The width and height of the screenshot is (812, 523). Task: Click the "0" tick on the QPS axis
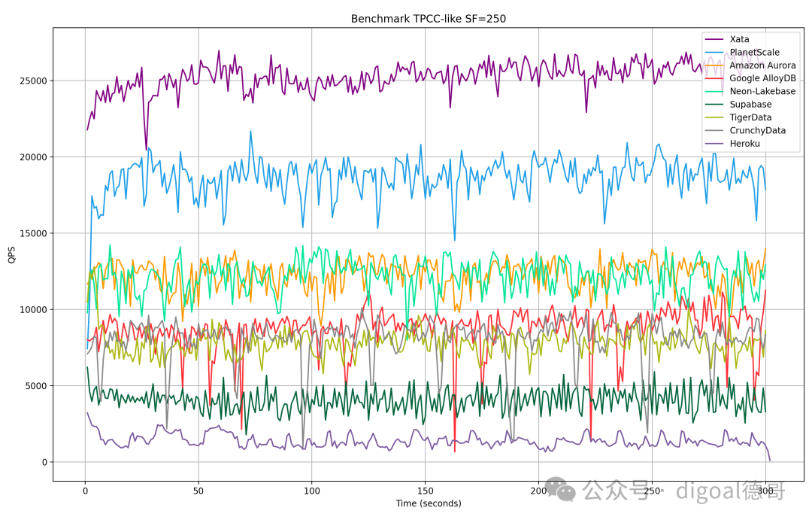[44, 462]
